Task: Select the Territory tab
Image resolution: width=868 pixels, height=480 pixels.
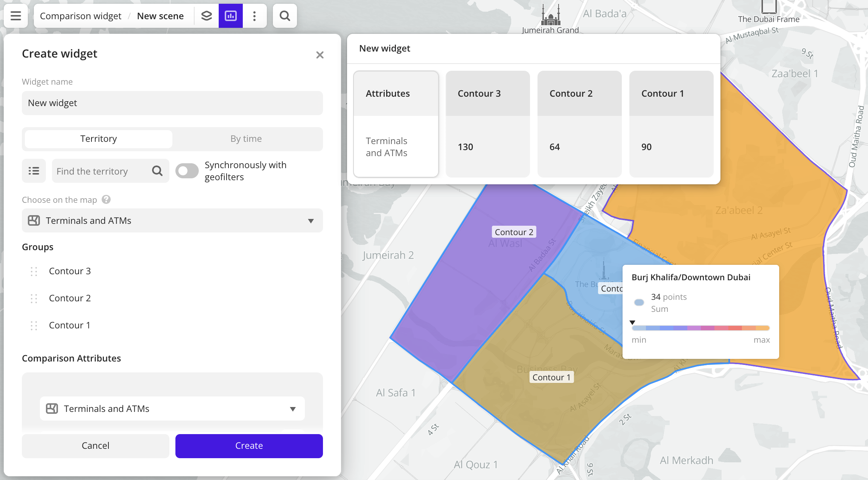Action: coord(98,138)
